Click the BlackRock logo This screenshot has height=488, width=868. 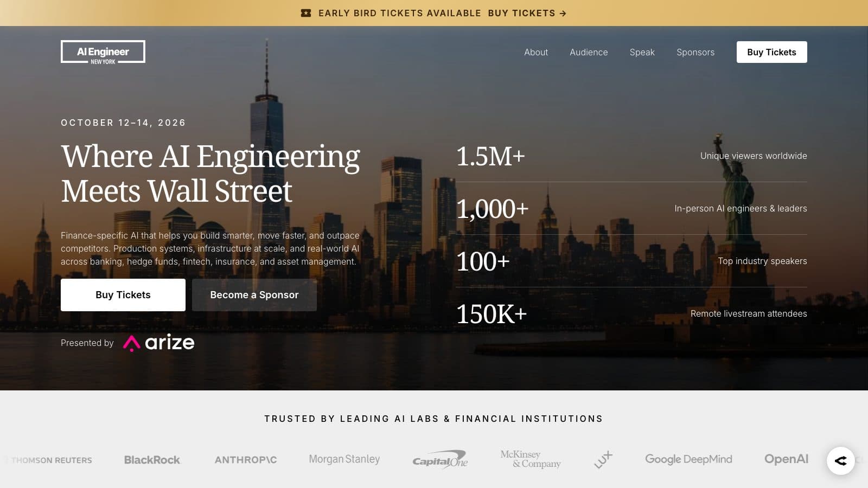[x=152, y=460]
